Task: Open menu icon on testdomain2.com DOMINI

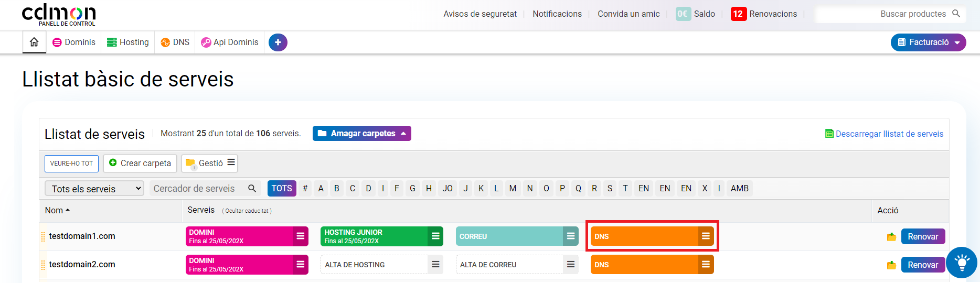Action: click(300, 265)
